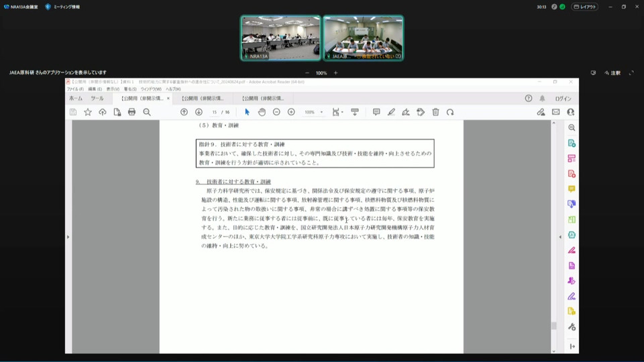Open the 編集(E) menu

tap(95, 89)
